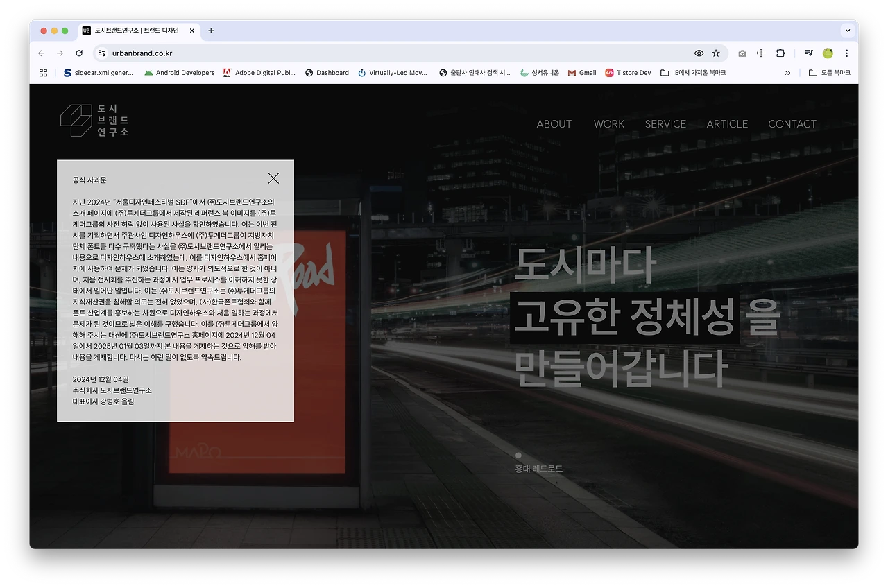
Task: Click the 도시브랜드연구소 site logo
Action: point(94,120)
